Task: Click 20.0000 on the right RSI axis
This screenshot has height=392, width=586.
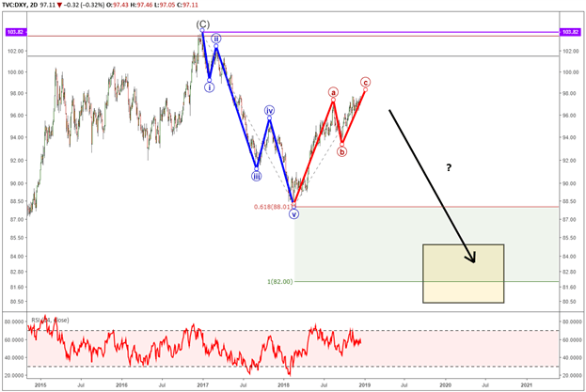Action: click(x=572, y=376)
